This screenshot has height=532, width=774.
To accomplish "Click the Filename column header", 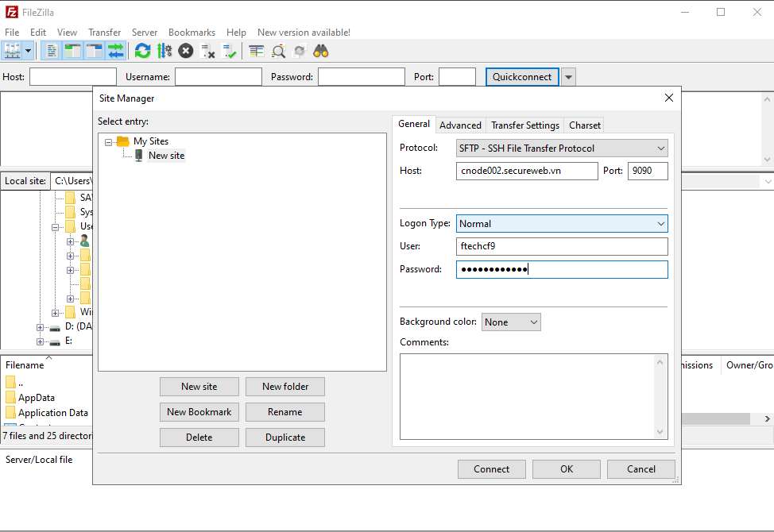I will (x=25, y=365).
